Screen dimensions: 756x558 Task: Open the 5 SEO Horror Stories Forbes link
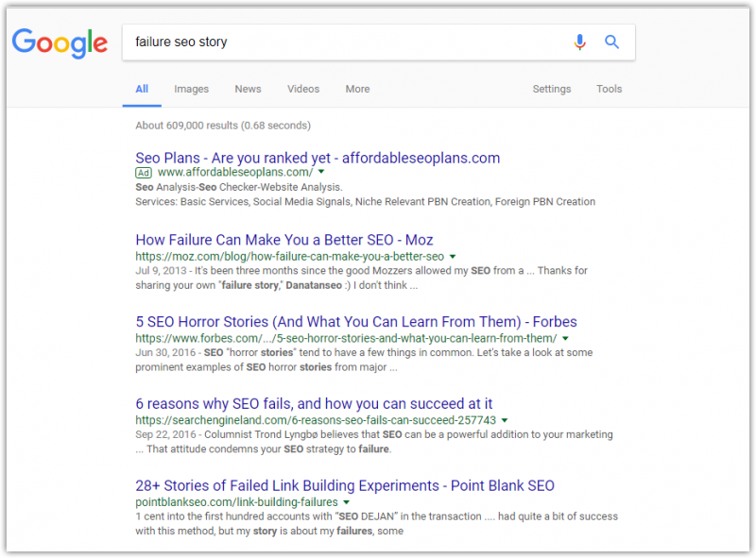click(x=356, y=322)
